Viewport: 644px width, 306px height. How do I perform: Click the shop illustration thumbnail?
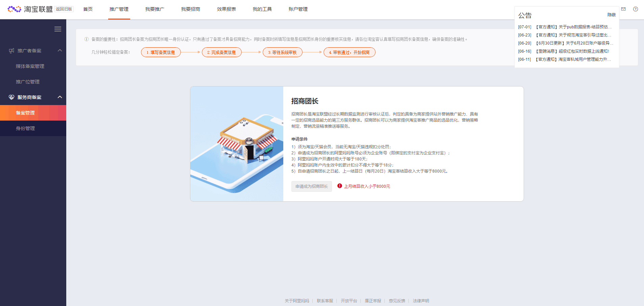pos(237,144)
